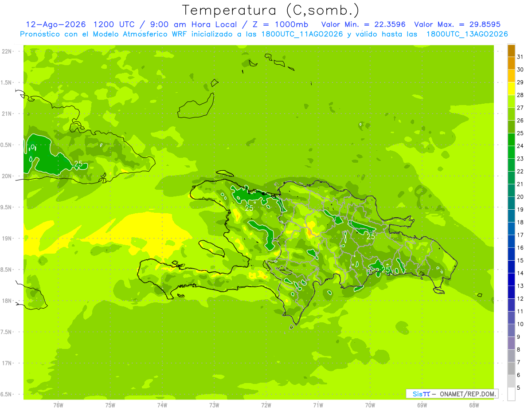Viewport: 532px width, 411px height.
Task: Click the 68W longitude axis label
Action: click(x=474, y=405)
